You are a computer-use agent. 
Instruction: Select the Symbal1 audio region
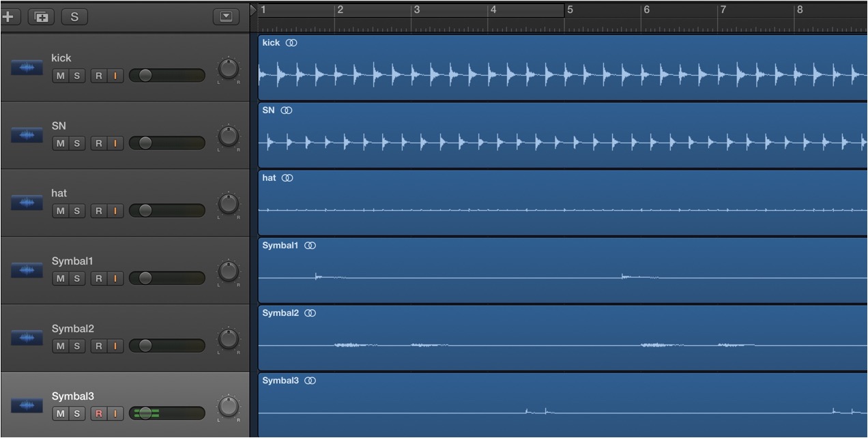point(563,270)
